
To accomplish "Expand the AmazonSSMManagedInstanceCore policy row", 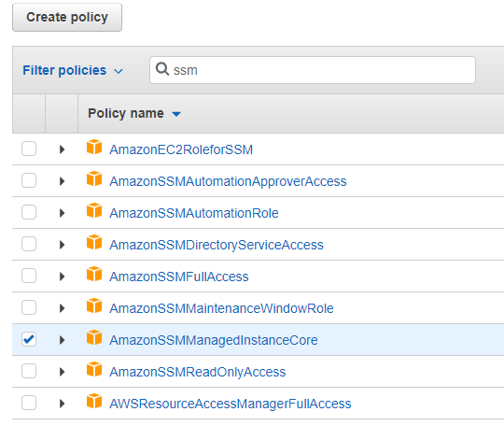I will (x=62, y=340).
